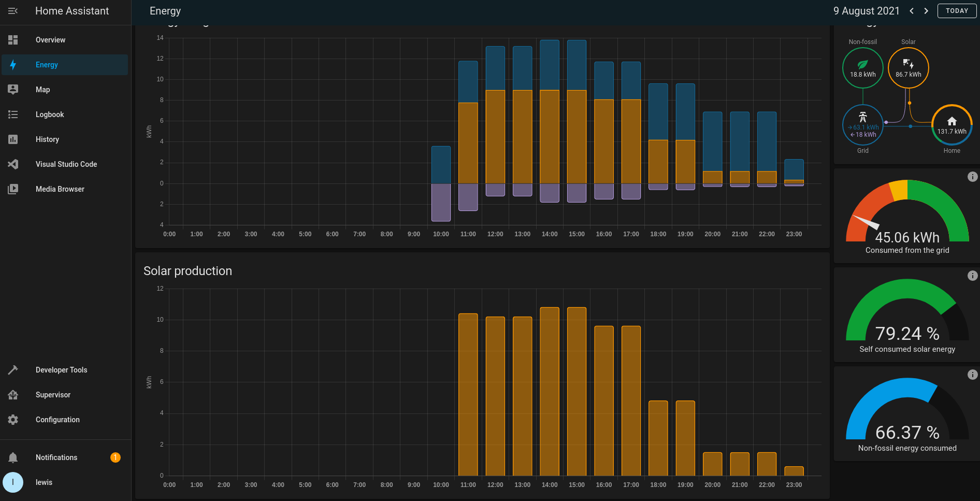Click the Overview dashboard icon

pyautogui.click(x=13, y=40)
